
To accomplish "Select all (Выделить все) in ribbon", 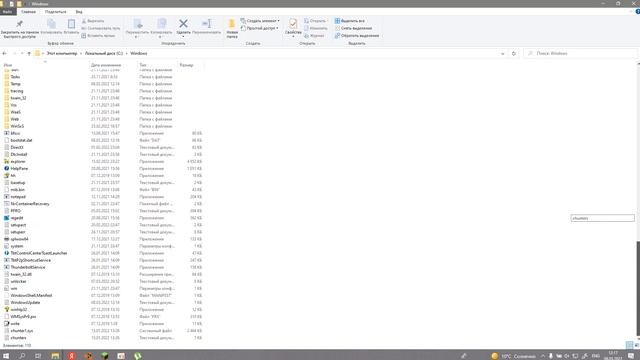I will click(x=350, y=21).
